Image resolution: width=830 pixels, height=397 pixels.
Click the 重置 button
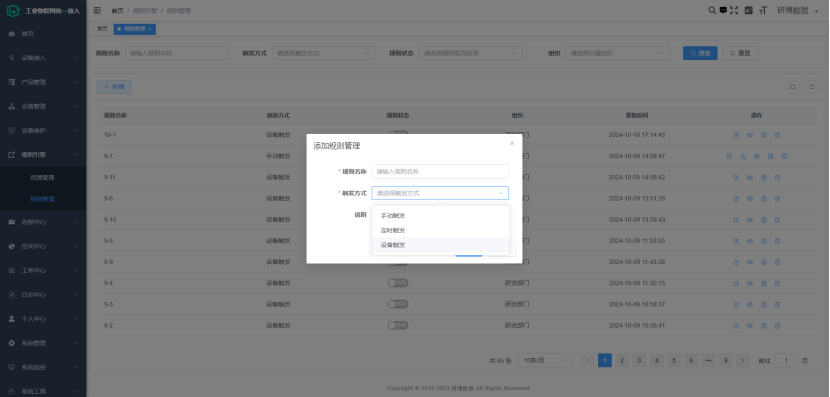point(740,53)
